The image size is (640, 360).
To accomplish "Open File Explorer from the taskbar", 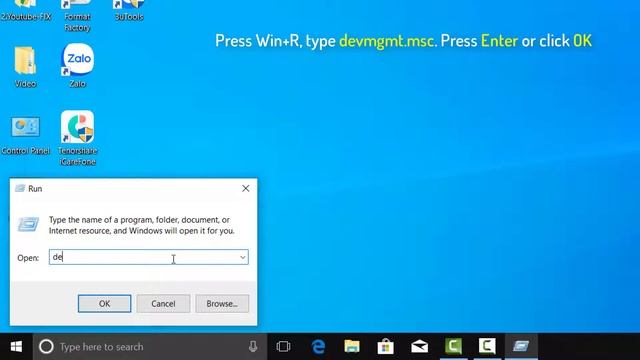I will [x=352, y=347].
